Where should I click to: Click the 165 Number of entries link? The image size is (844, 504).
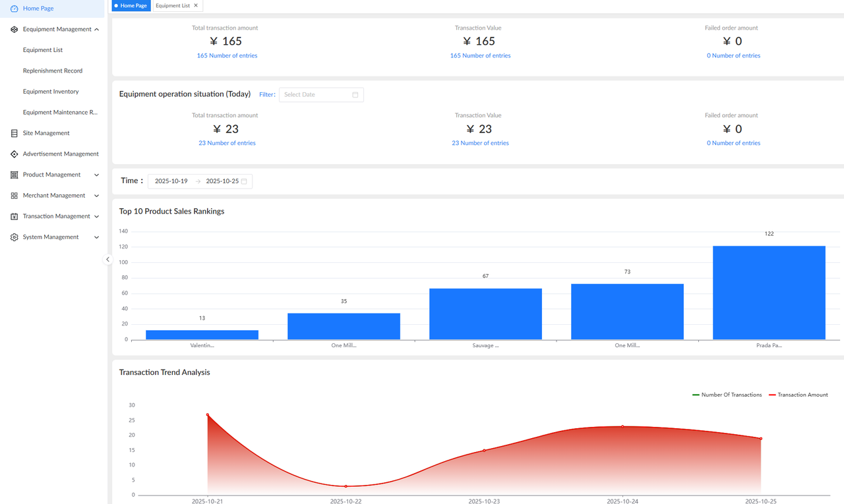coord(227,55)
